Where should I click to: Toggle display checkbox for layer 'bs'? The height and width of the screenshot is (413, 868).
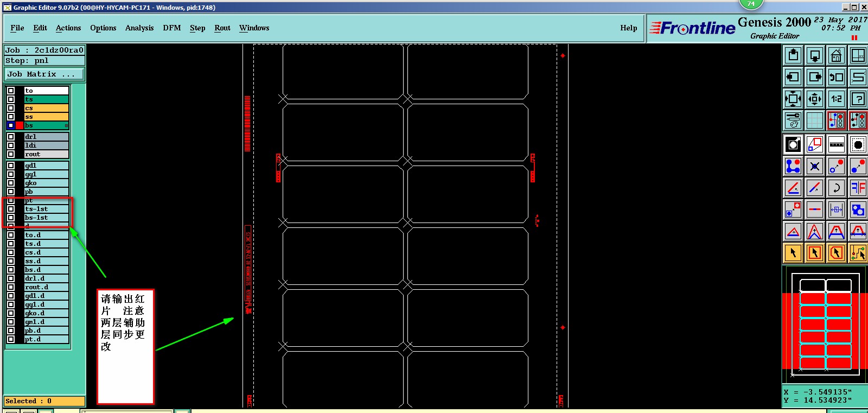11,125
